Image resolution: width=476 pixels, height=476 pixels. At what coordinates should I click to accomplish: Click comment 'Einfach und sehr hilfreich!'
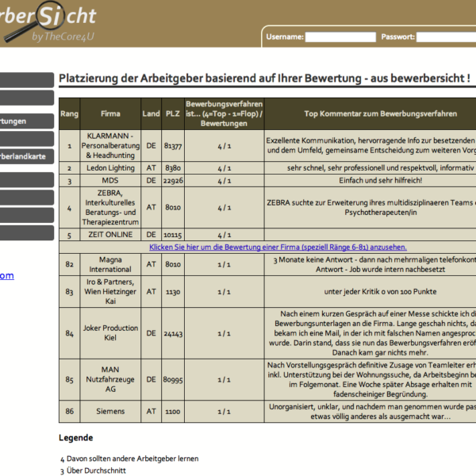[x=380, y=181]
